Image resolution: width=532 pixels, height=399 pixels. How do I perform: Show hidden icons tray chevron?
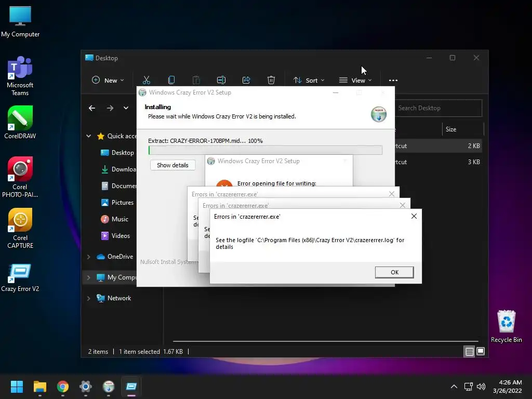click(x=454, y=387)
